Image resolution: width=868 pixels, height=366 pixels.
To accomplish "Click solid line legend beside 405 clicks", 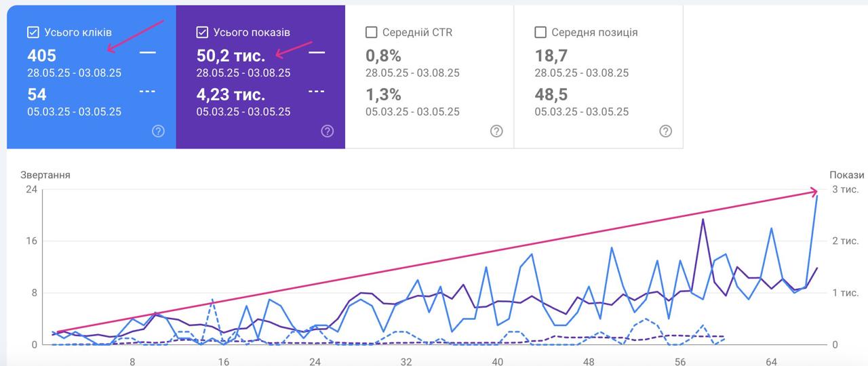I will (147, 52).
